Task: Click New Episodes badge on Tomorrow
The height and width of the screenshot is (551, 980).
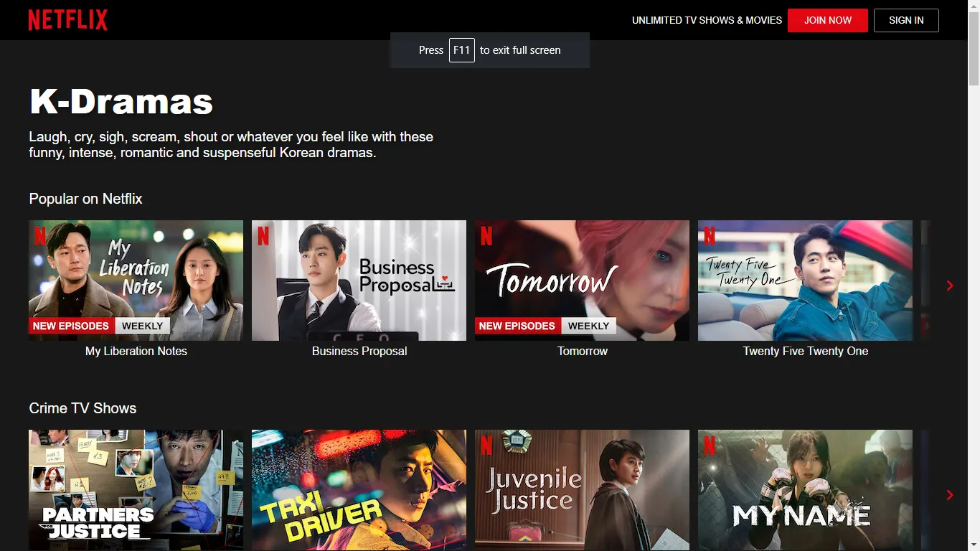Action: coord(517,326)
